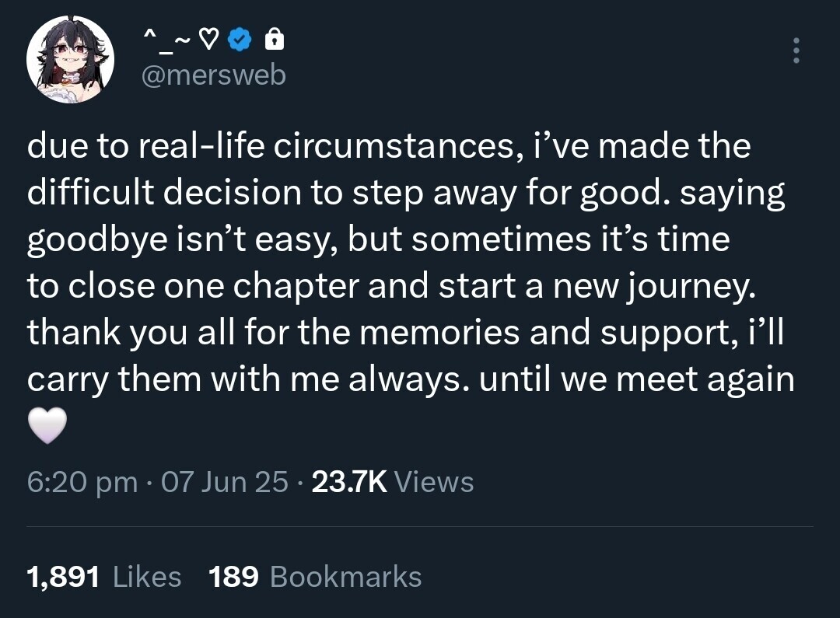
Task: Open the three-dot more options menu
Action: [795, 51]
